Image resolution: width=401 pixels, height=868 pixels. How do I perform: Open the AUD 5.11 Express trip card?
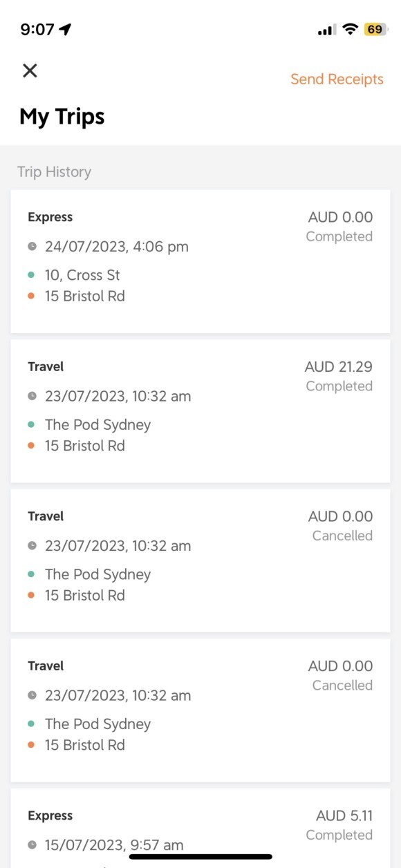click(x=200, y=828)
